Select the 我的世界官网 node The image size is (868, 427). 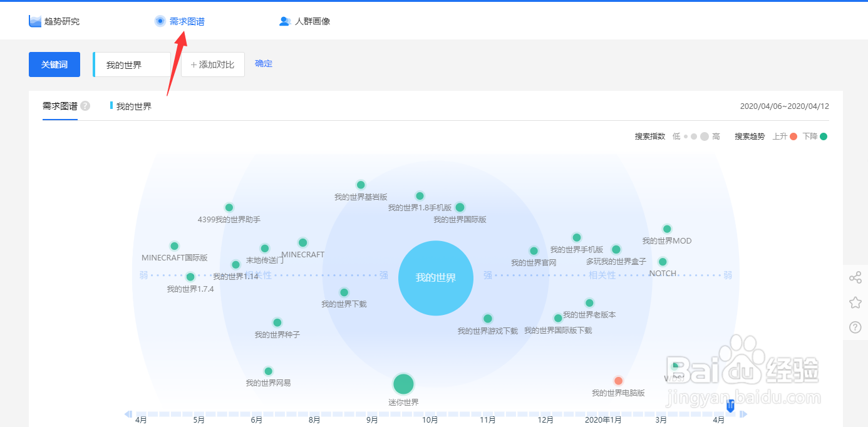click(534, 251)
